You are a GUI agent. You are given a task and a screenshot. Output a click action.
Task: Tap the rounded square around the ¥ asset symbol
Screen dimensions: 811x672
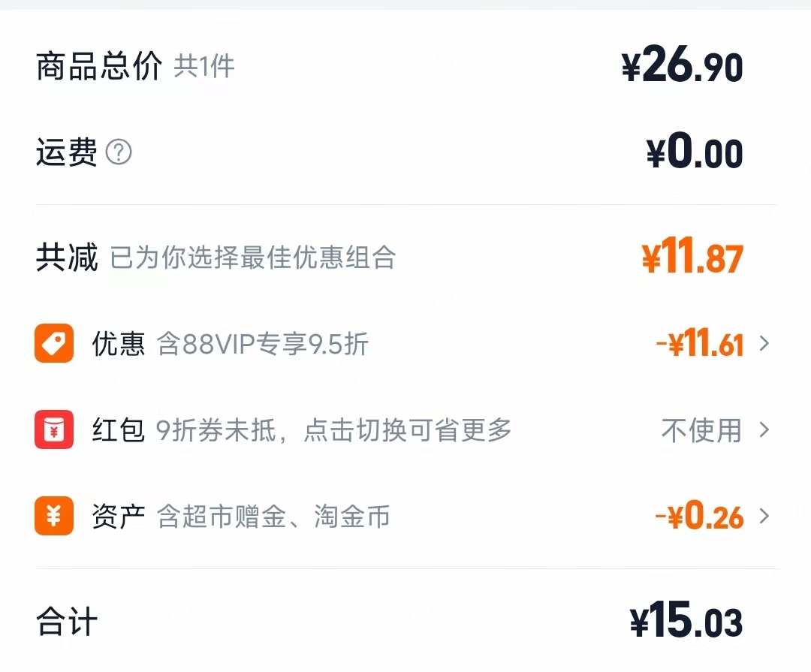pyautogui.click(x=53, y=517)
